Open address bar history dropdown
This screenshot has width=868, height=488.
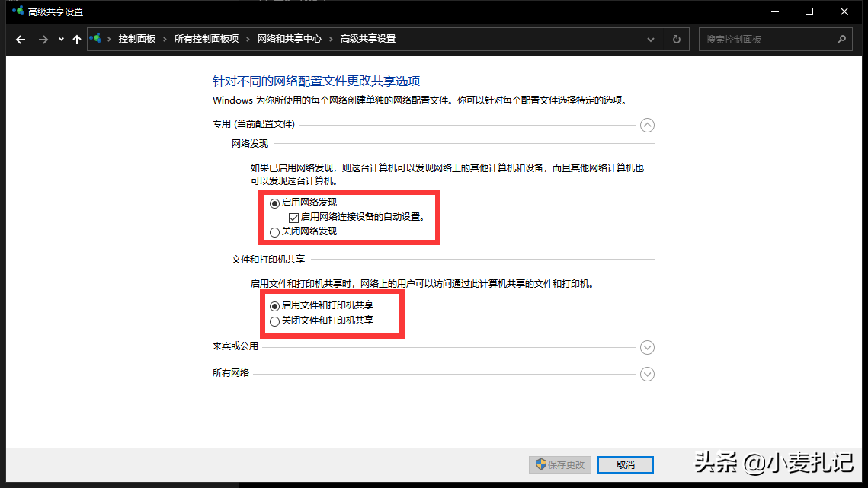coord(651,40)
